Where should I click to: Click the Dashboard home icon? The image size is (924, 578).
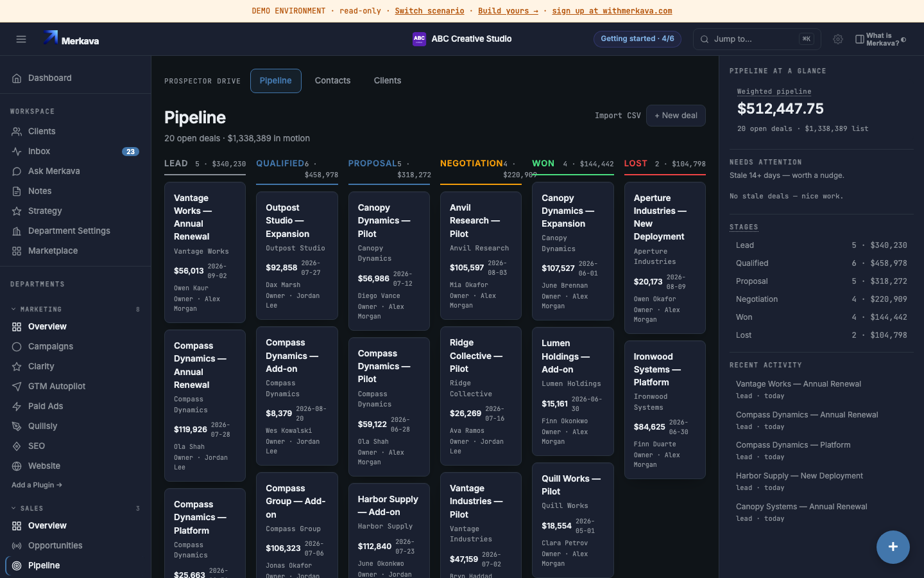pos(17,78)
